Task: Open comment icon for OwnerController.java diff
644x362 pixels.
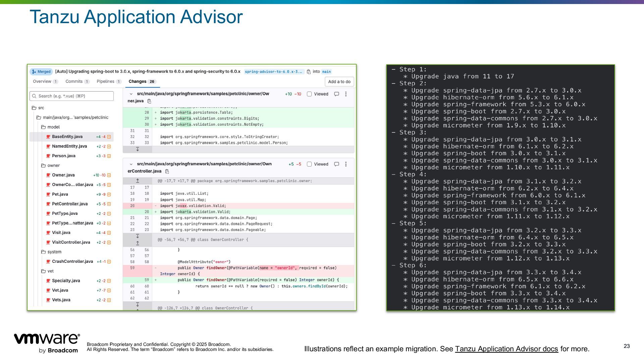Action: (x=336, y=164)
